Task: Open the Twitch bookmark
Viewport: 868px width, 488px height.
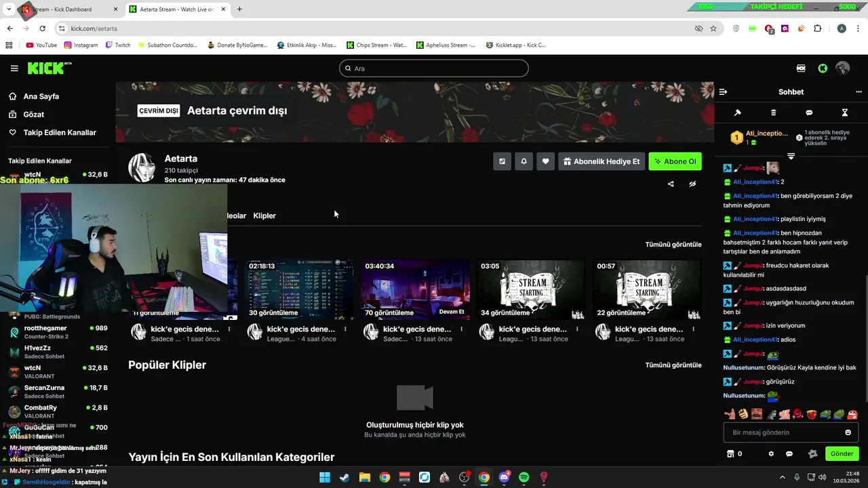Action: coord(118,45)
